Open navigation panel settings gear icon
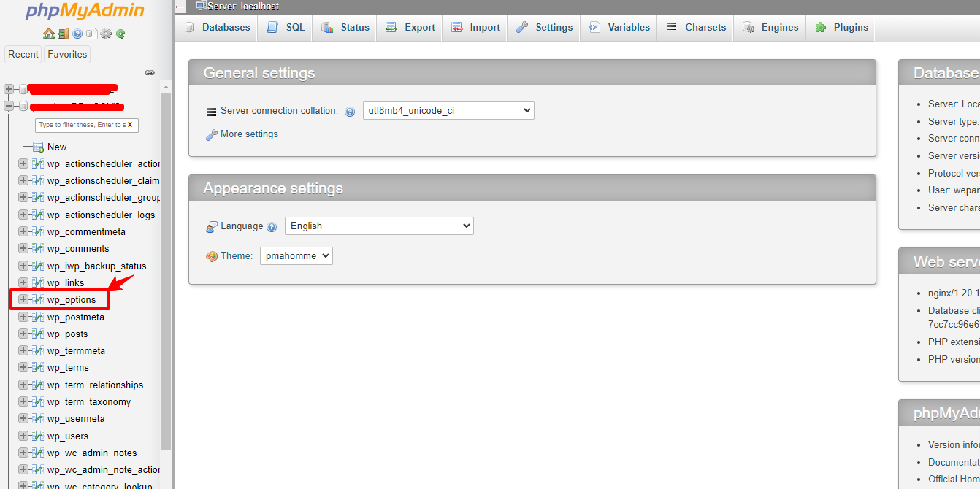Viewport: 980px width, 489px height. (106, 34)
